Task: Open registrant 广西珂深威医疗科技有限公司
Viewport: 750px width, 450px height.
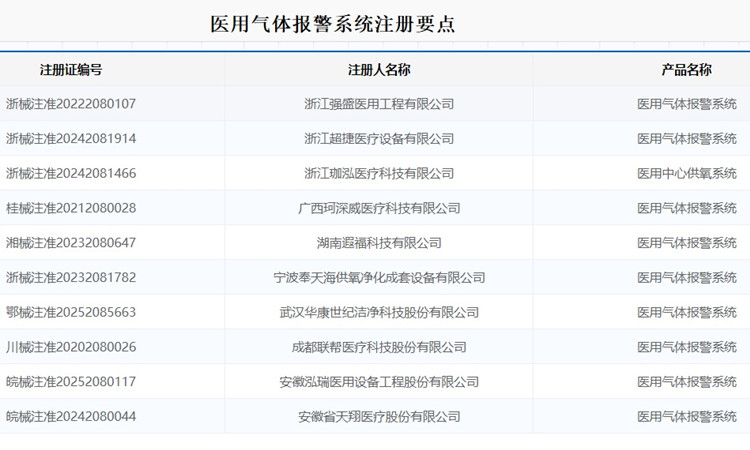Action: [x=379, y=208]
